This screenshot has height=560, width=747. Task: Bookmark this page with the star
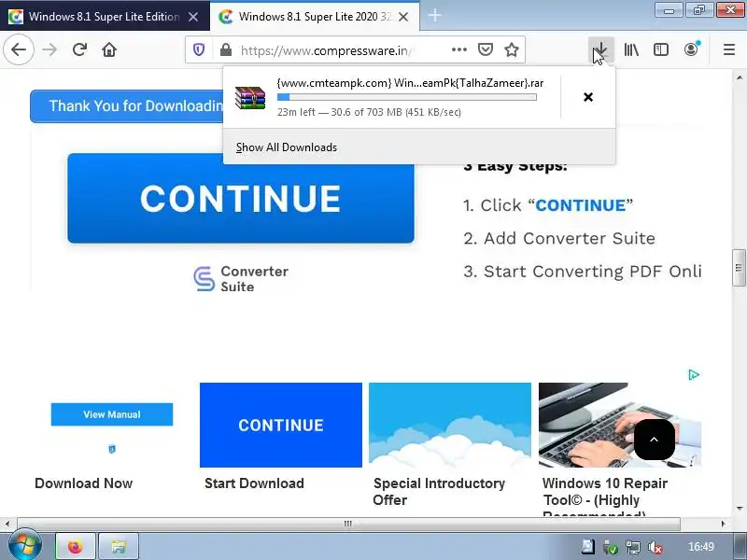(512, 49)
